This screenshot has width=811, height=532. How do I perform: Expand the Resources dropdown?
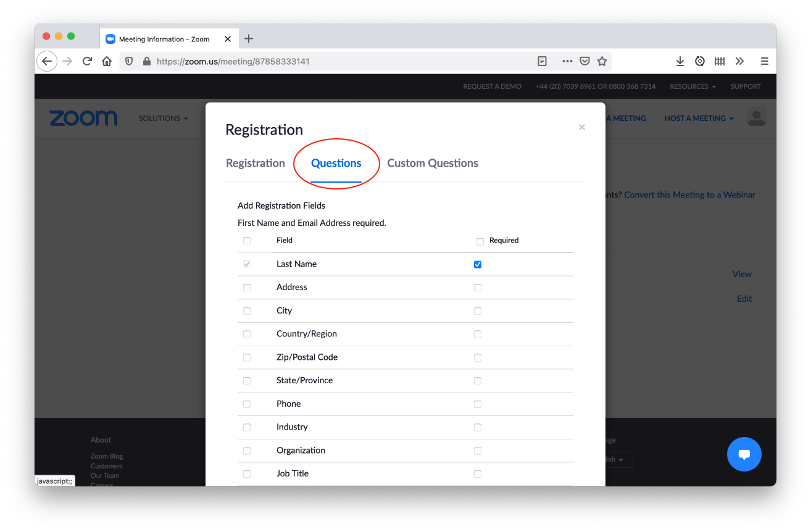tap(692, 86)
